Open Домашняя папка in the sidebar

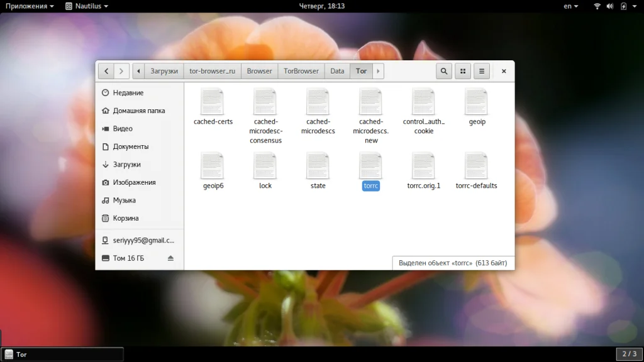[138, 111]
